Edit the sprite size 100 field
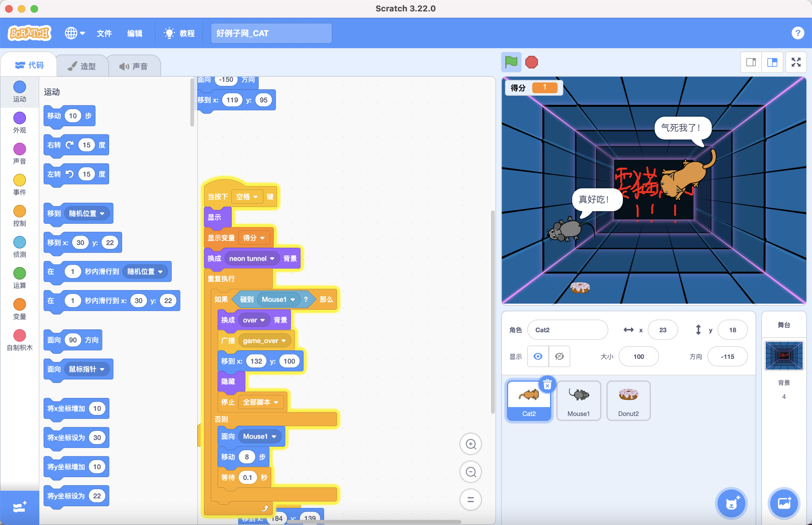Viewport: 812px width, 525px height. 638,356
